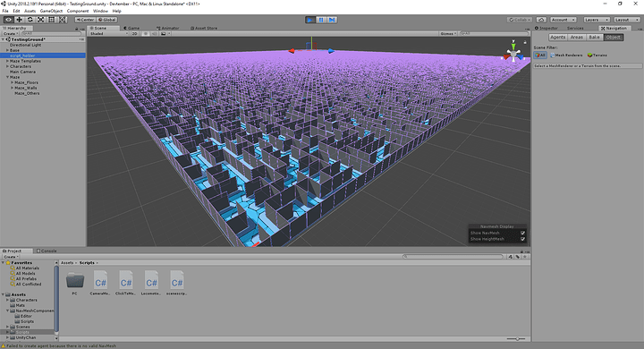
Task: Switch to the Console tab
Action: 47,251
